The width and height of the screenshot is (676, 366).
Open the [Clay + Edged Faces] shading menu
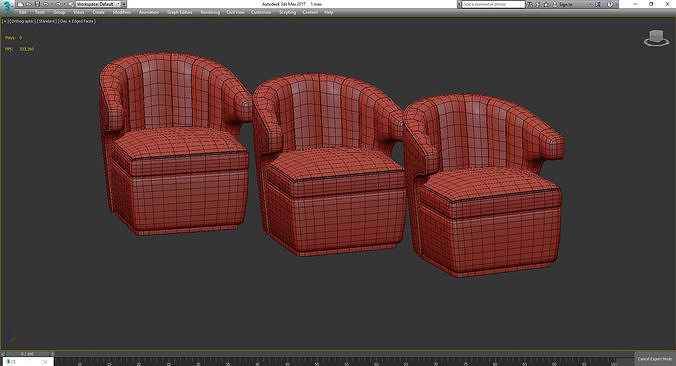(77, 21)
